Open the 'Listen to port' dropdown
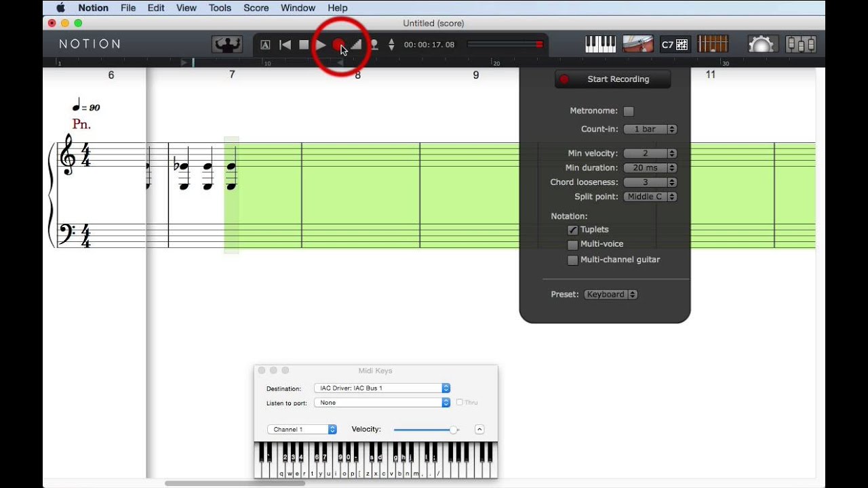Image resolution: width=868 pixels, height=488 pixels. point(382,403)
